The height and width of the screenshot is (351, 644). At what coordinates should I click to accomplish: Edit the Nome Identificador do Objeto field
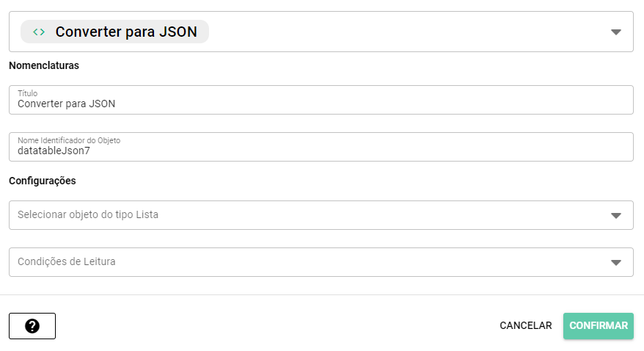tap(321, 151)
